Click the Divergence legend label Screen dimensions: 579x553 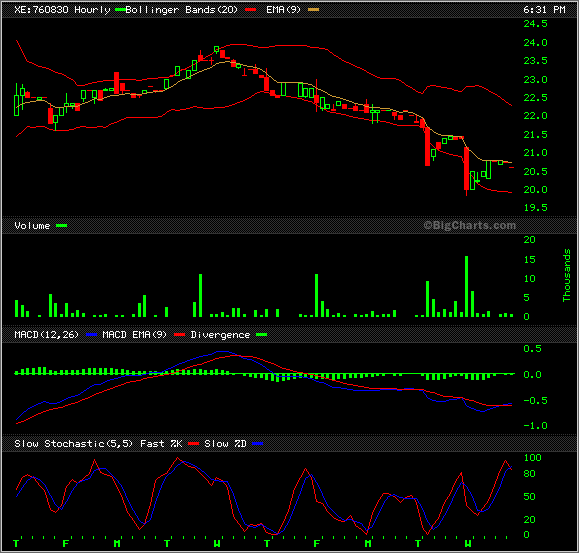click(x=220, y=335)
